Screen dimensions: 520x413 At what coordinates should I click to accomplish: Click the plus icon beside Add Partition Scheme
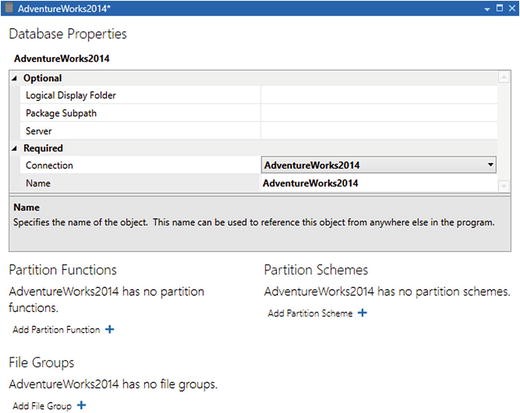coord(362,313)
